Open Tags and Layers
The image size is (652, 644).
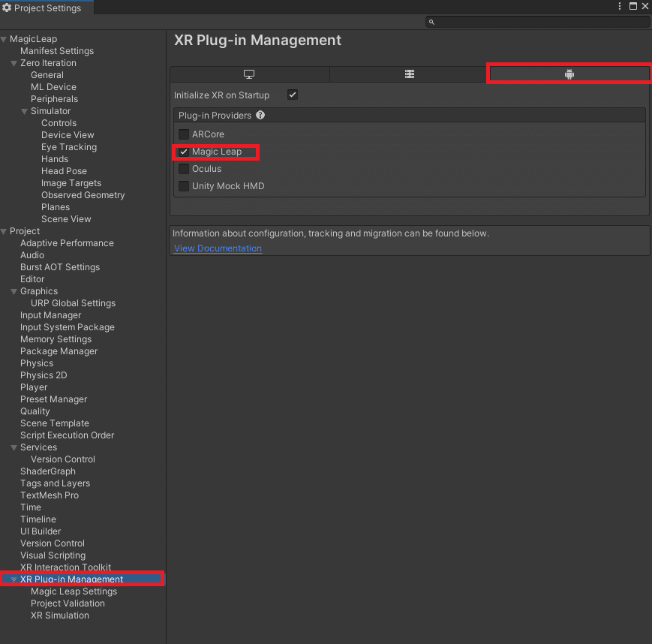tap(56, 483)
